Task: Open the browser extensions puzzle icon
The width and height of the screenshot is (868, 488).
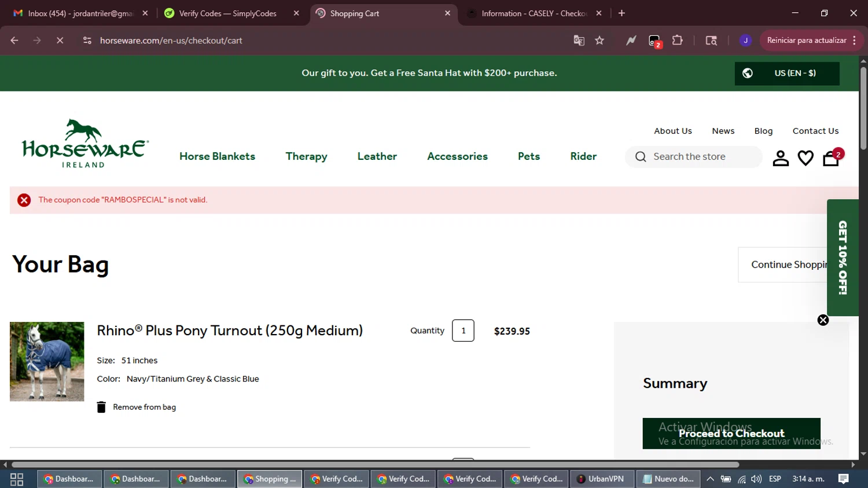Action: 677,41
